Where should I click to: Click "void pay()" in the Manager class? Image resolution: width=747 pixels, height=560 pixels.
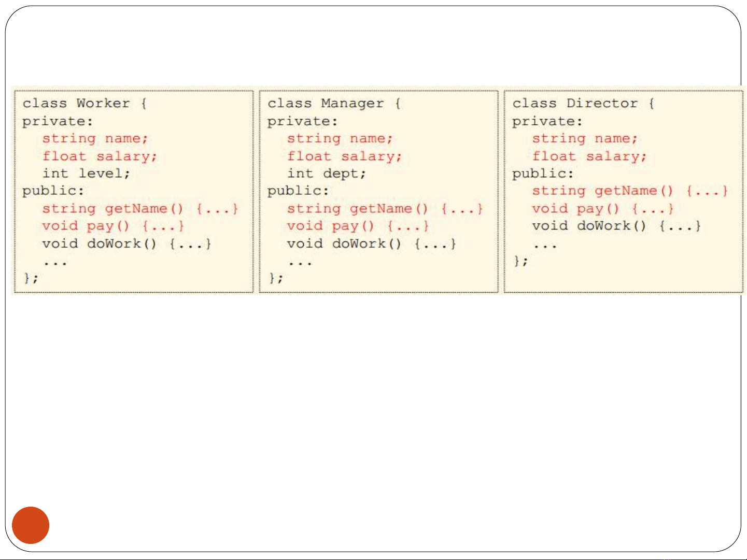point(331,226)
